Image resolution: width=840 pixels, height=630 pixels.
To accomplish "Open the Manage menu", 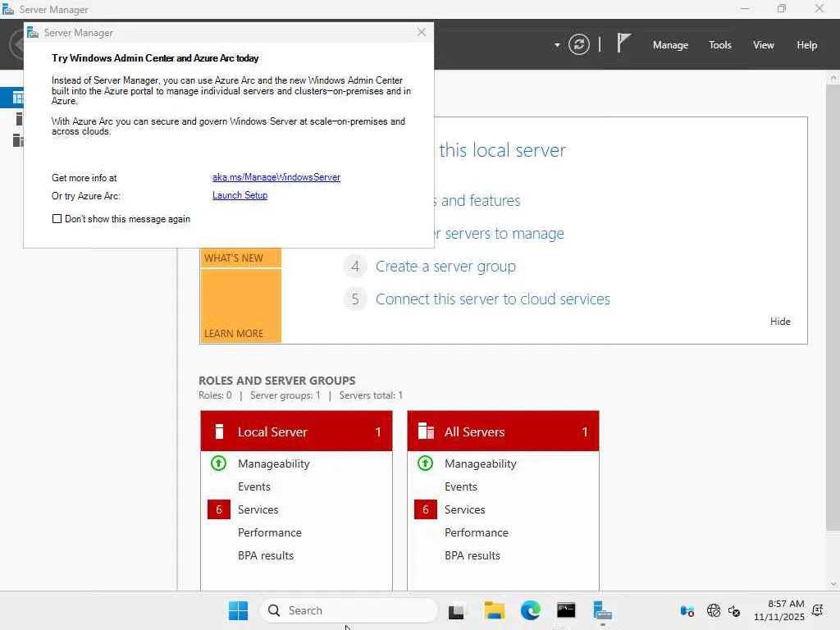I will tap(670, 45).
